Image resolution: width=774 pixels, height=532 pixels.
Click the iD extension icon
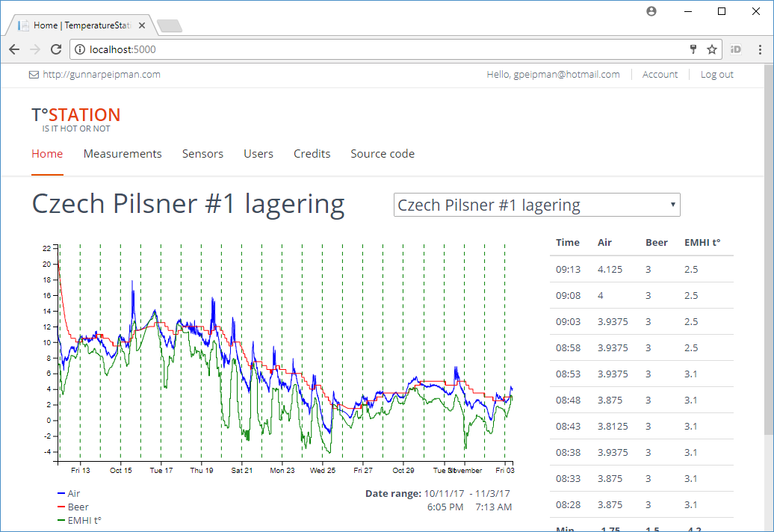coord(736,49)
